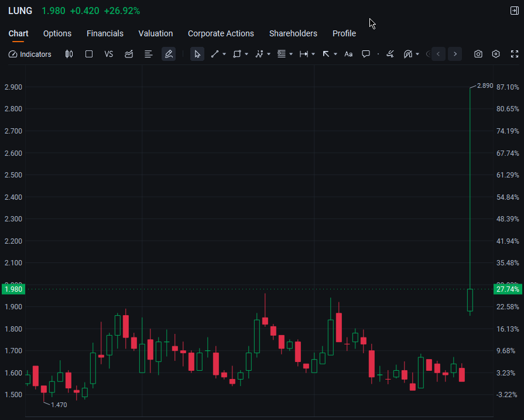Switch to the Financials tab
Viewport: 524px width, 420px height.
click(x=105, y=33)
